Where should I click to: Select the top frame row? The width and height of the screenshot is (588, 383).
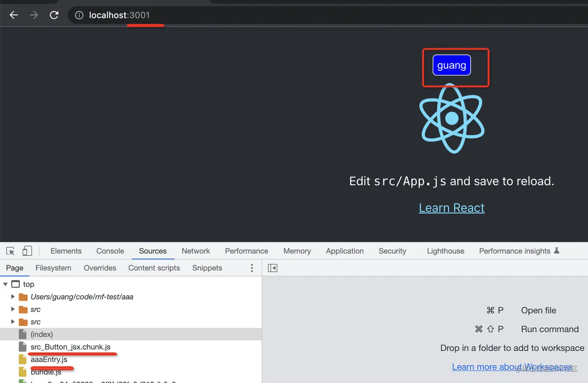pos(131,284)
